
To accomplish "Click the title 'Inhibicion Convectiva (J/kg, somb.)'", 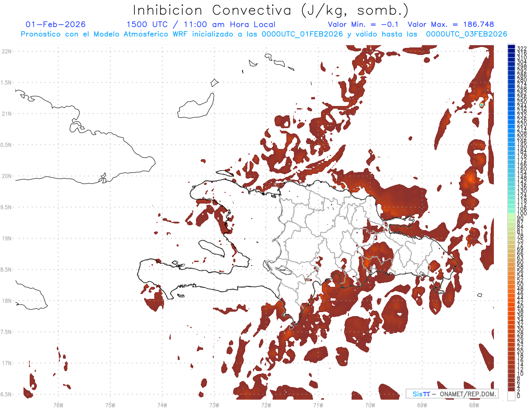I will tap(271, 10).
